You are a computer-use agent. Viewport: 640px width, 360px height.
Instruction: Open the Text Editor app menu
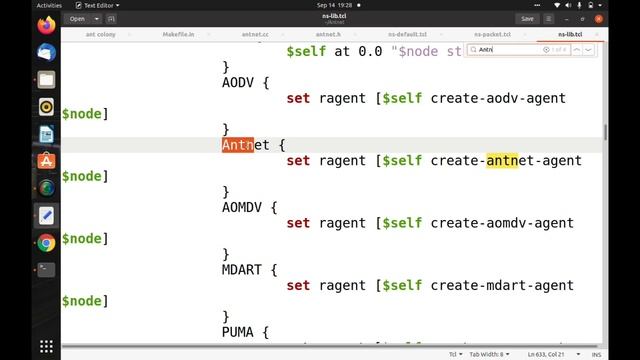coord(98,5)
